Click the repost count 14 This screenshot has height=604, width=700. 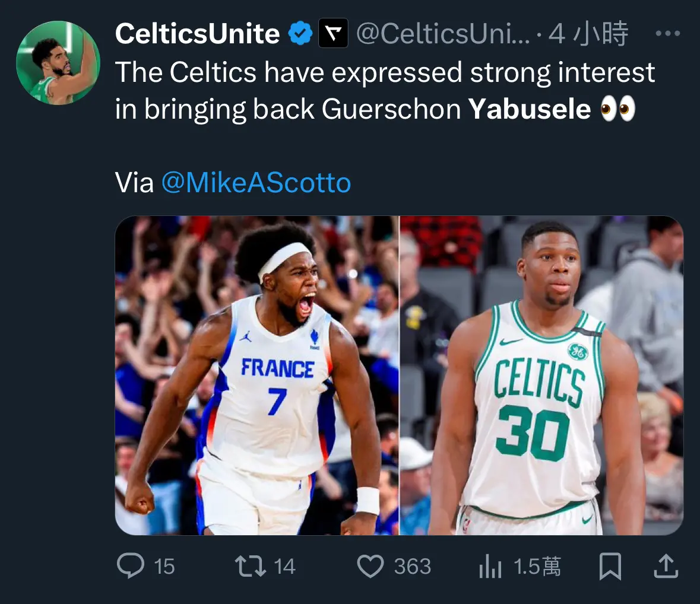[284, 567]
